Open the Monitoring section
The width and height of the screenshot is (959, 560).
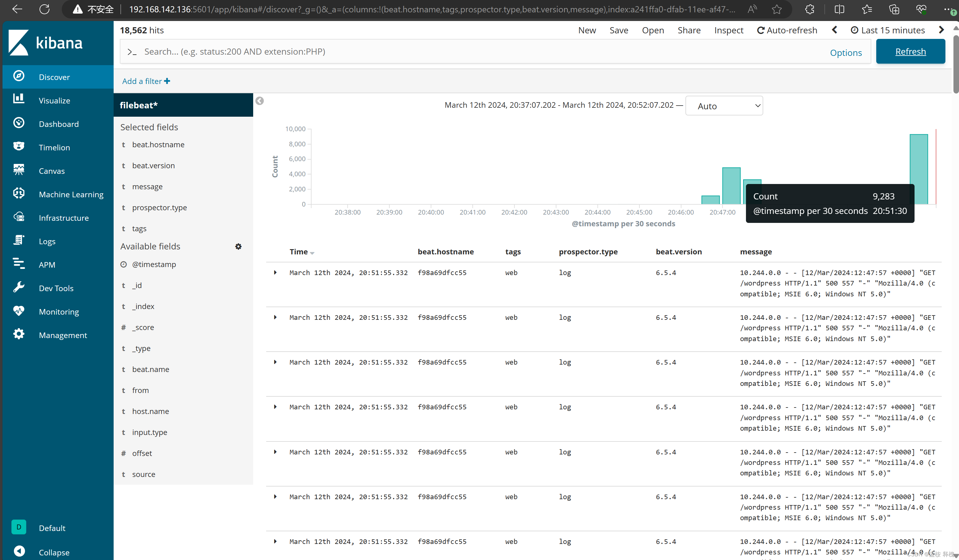click(x=59, y=311)
